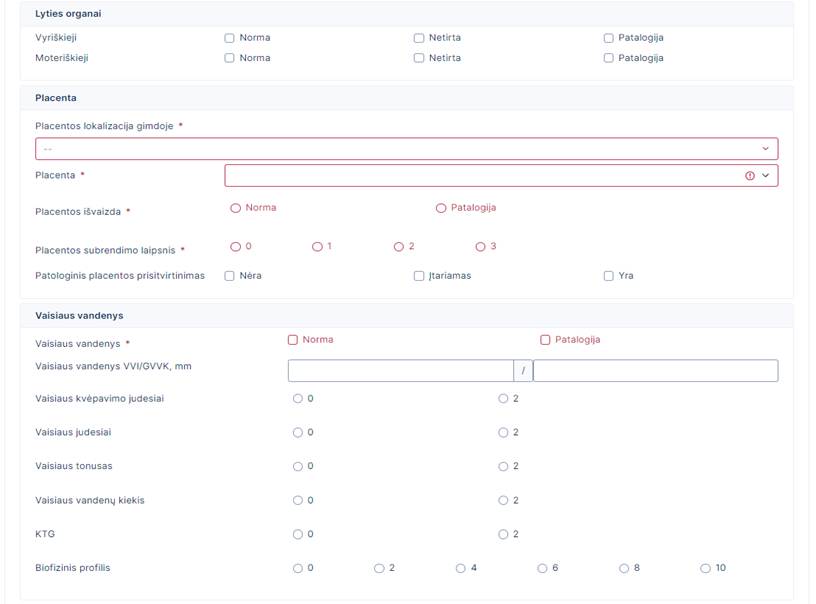Tick Netirta checkbox for Moteriškieji
816x604 pixels.
click(419, 58)
